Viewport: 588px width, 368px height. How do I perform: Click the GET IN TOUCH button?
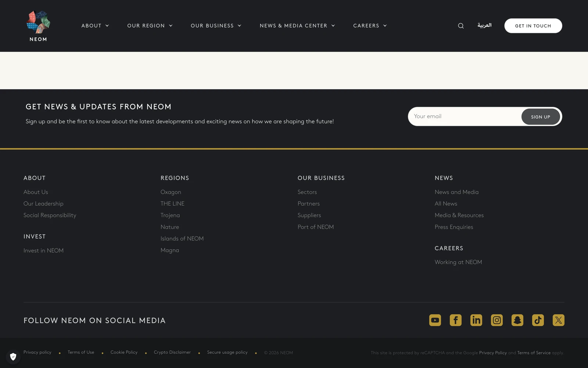(x=533, y=26)
